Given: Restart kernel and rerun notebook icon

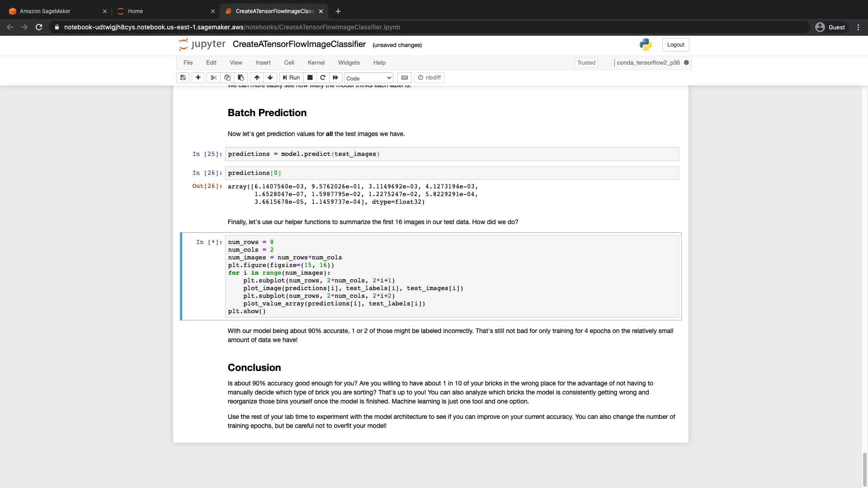Looking at the screenshot, I should pos(335,78).
